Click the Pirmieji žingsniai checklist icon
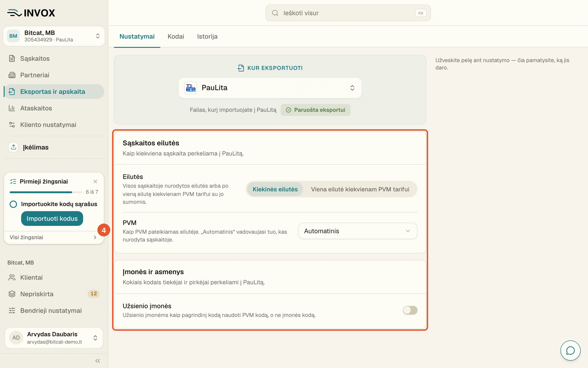 [13, 181]
